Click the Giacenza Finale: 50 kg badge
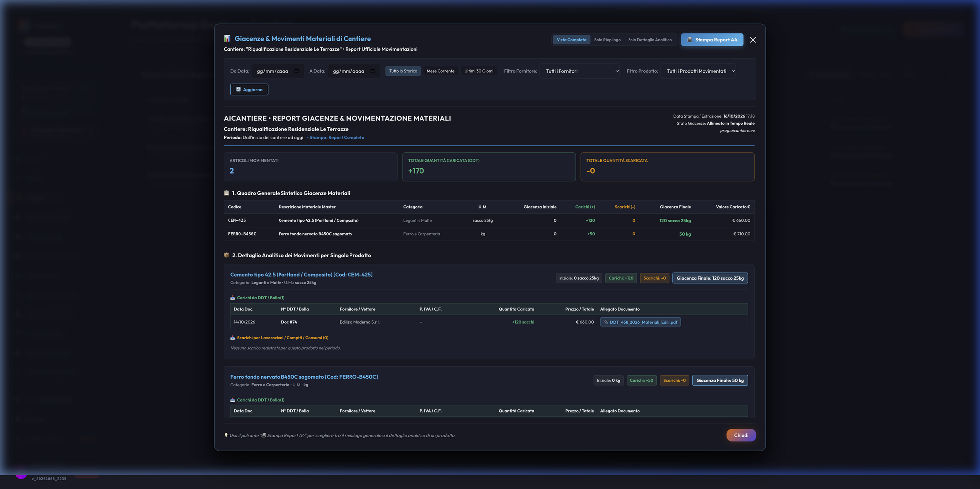Screen dimensions: 980x489 coord(720,380)
